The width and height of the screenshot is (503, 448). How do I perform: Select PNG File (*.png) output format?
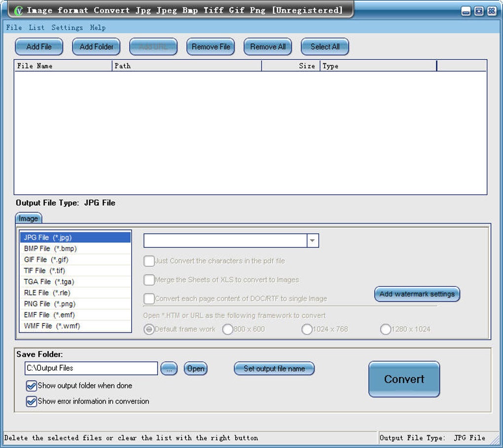(50, 304)
